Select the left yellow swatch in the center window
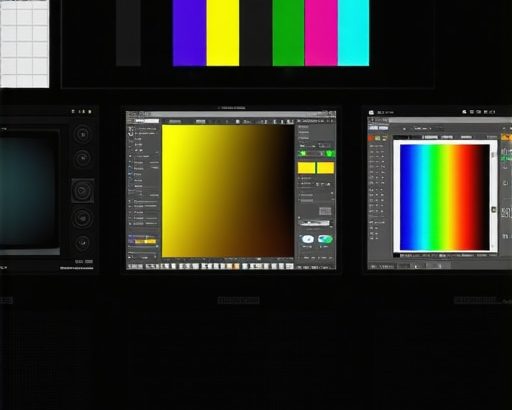The width and height of the screenshot is (512, 410). [x=306, y=168]
